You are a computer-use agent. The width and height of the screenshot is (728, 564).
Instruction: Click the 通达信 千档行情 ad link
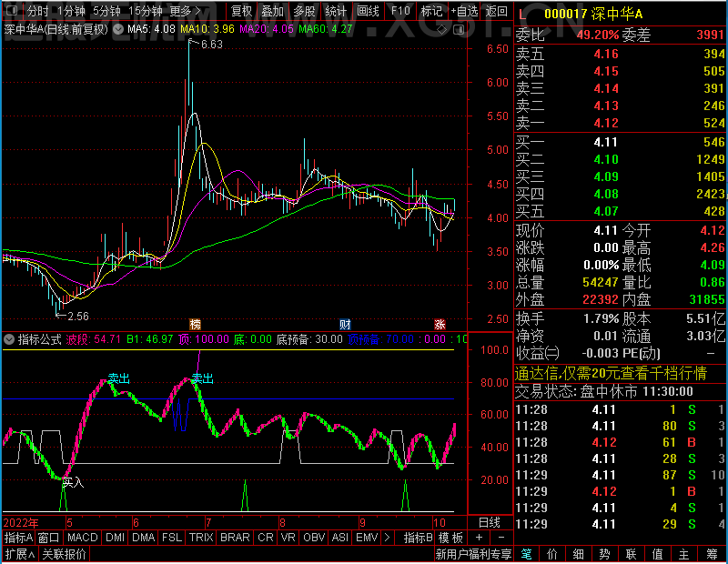point(611,373)
